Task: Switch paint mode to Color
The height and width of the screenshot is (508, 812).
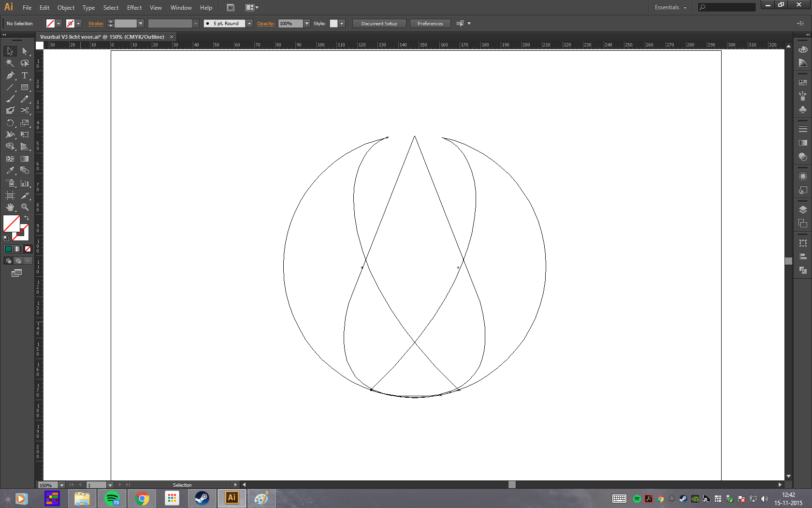Action: click(x=8, y=249)
